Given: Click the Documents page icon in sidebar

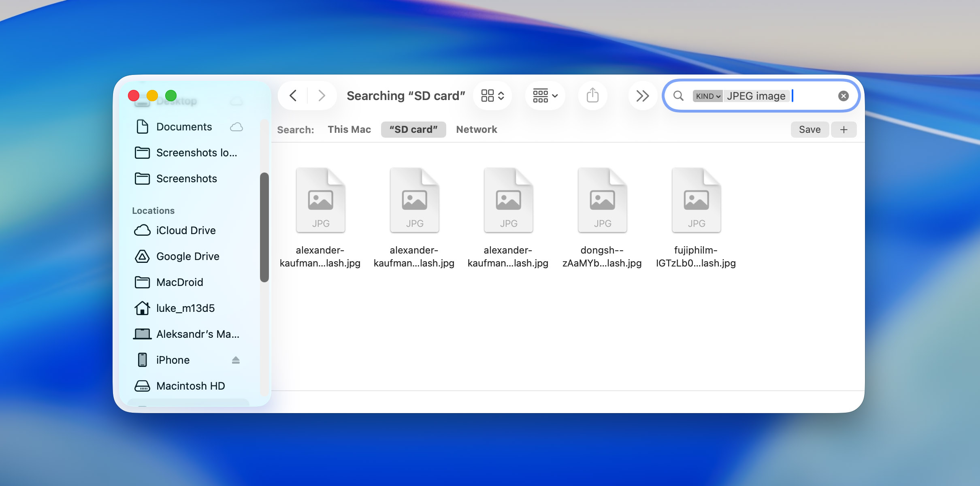Looking at the screenshot, I should pyautogui.click(x=142, y=127).
